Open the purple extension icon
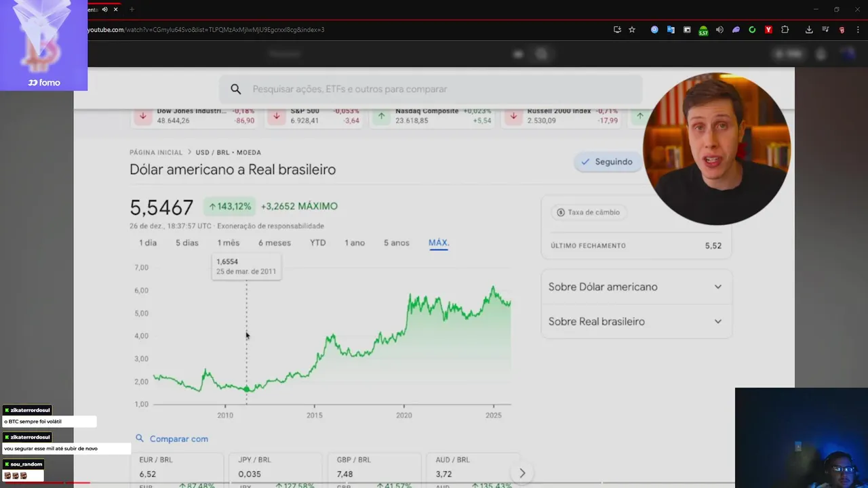868x488 pixels. pyautogui.click(x=736, y=30)
